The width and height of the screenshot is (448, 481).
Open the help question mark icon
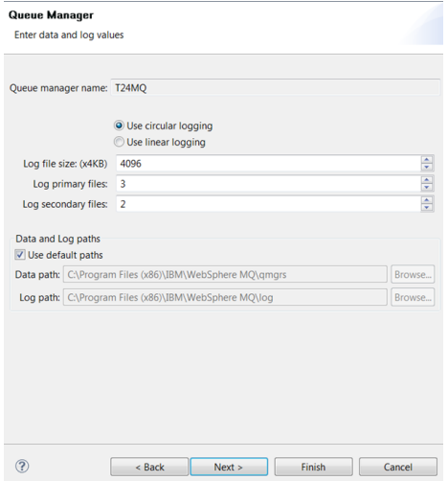[x=22, y=466]
